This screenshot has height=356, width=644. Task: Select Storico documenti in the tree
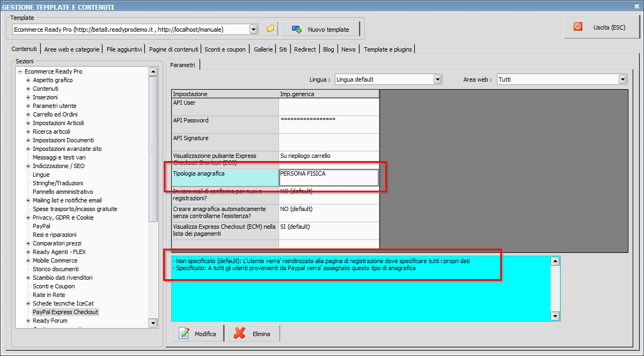point(56,269)
